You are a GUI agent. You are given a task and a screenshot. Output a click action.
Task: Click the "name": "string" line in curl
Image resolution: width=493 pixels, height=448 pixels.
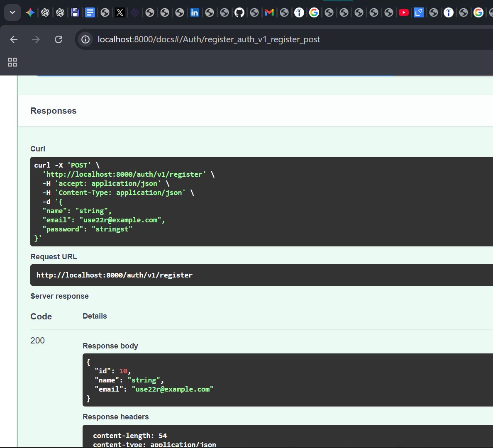point(77,211)
